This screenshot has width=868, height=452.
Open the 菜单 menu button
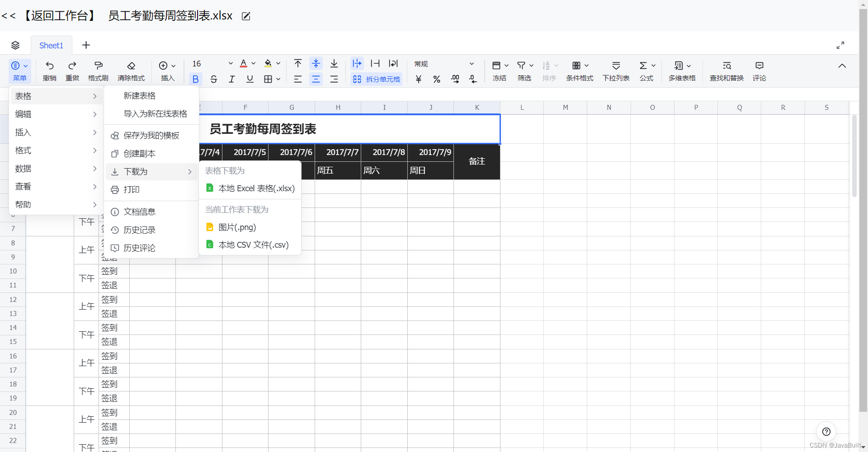click(20, 71)
